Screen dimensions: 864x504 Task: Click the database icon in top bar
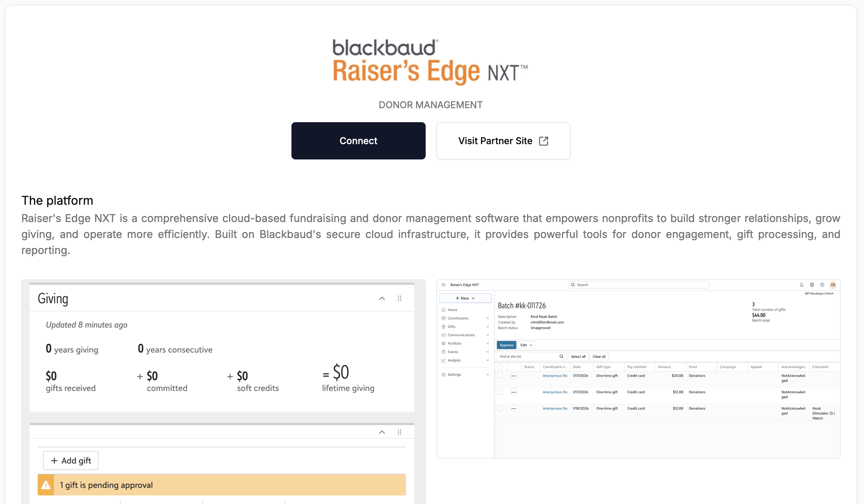tap(812, 285)
